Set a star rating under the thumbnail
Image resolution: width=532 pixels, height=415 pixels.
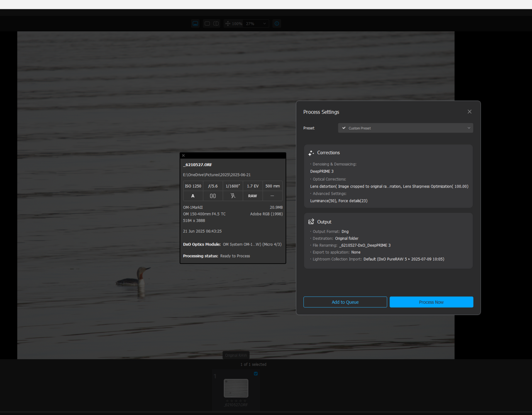(236, 400)
